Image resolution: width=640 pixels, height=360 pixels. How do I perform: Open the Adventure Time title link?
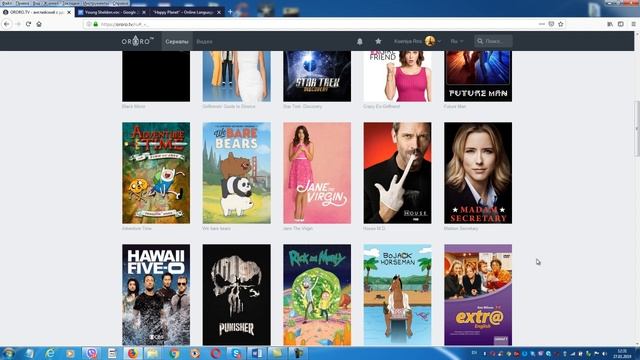(x=137, y=229)
